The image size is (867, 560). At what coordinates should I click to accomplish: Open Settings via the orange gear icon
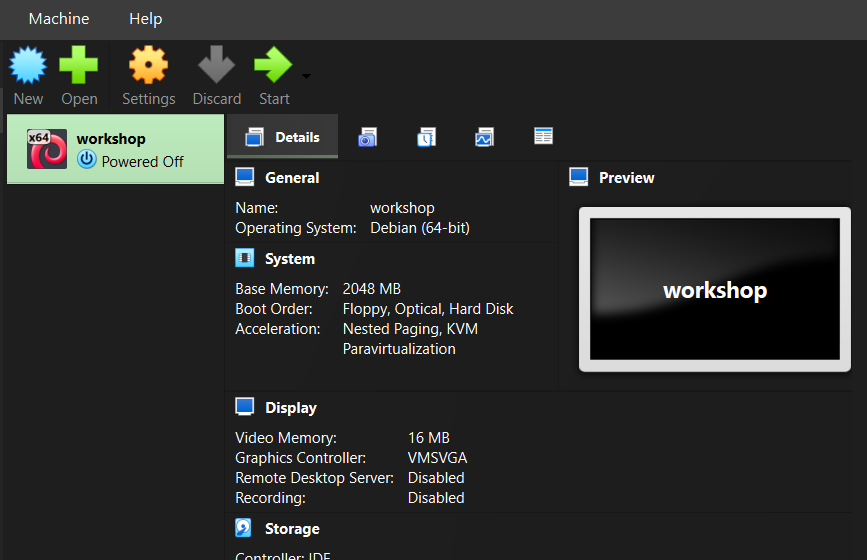click(x=148, y=65)
